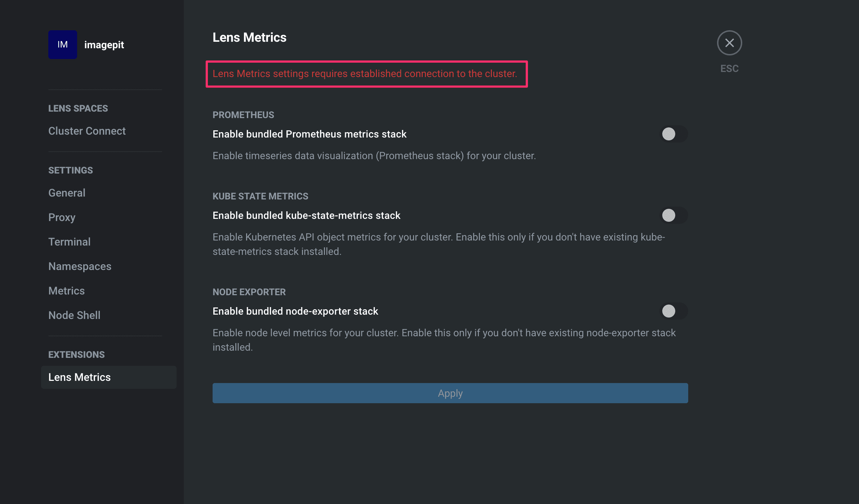
Task: Select Lens Metrics under Extensions
Action: (x=79, y=377)
